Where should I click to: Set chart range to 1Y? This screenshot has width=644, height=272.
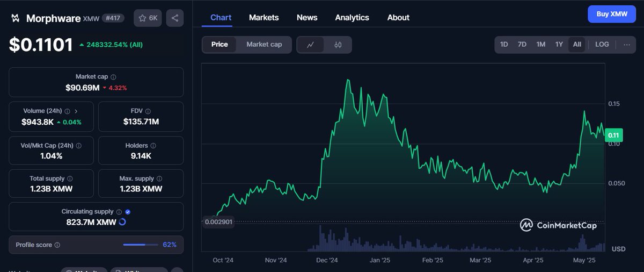[559, 45]
